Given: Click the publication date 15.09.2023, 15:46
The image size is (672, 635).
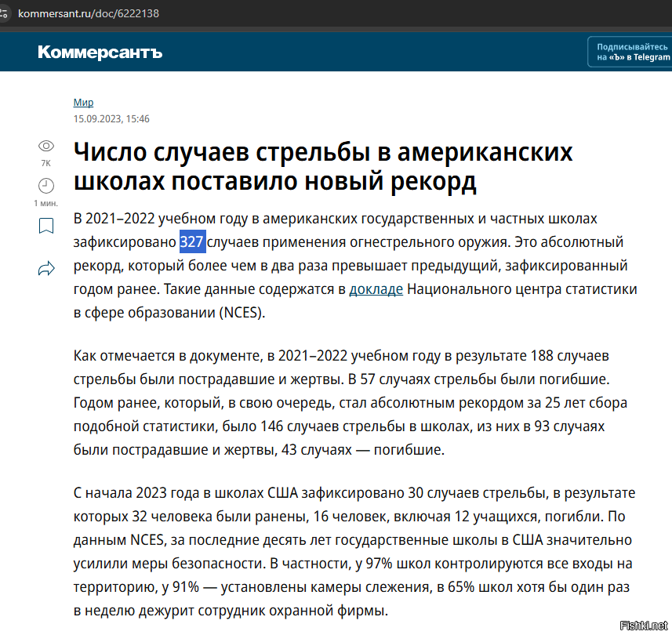Looking at the screenshot, I should coord(111,119).
